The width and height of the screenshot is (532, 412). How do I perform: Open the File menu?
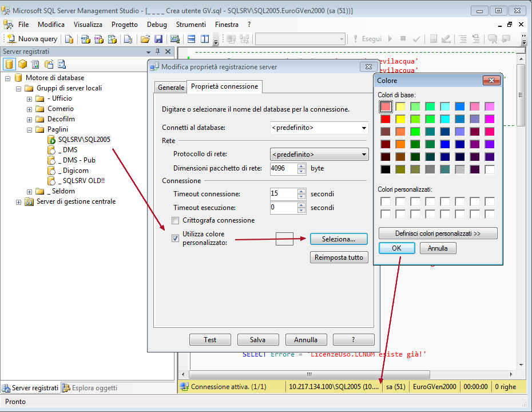(x=23, y=25)
